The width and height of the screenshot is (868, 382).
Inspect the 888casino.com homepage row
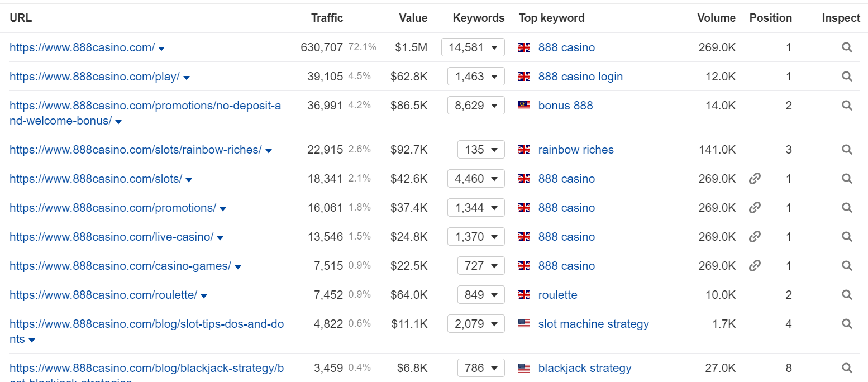click(847, 47)
